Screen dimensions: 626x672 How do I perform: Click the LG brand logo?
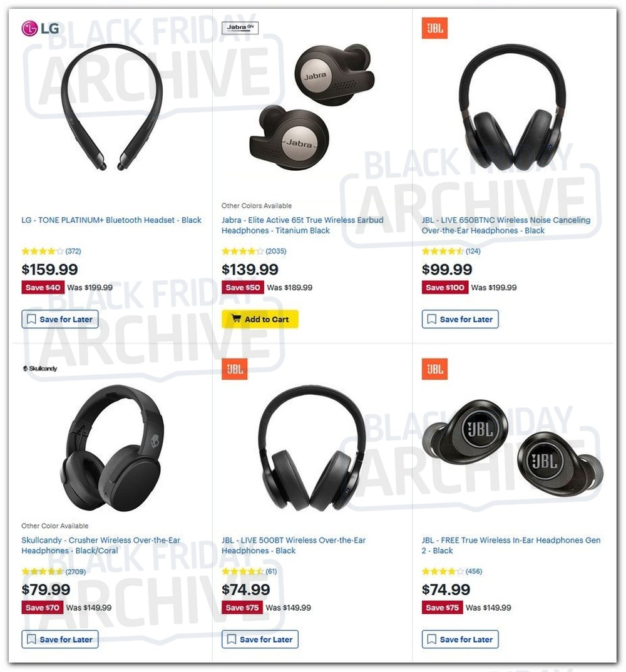click(40, 28)
